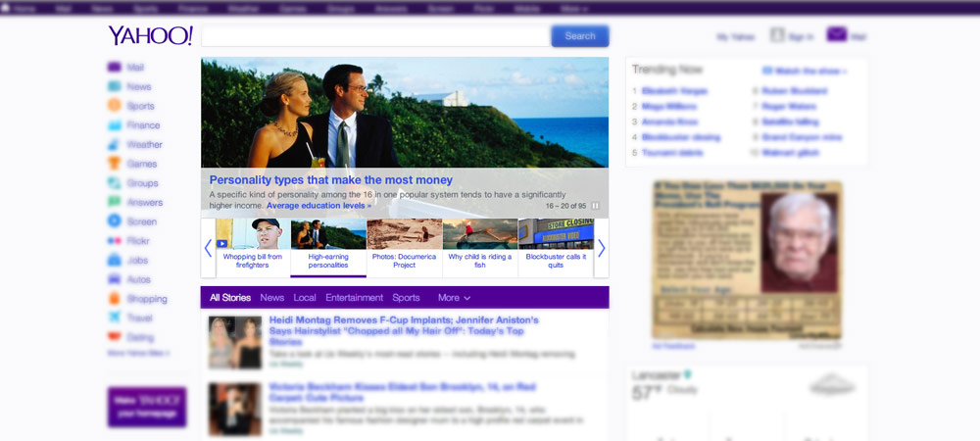Open Games in top navigation bar
This screenshot has width=980, height=441.
point(293,9)
